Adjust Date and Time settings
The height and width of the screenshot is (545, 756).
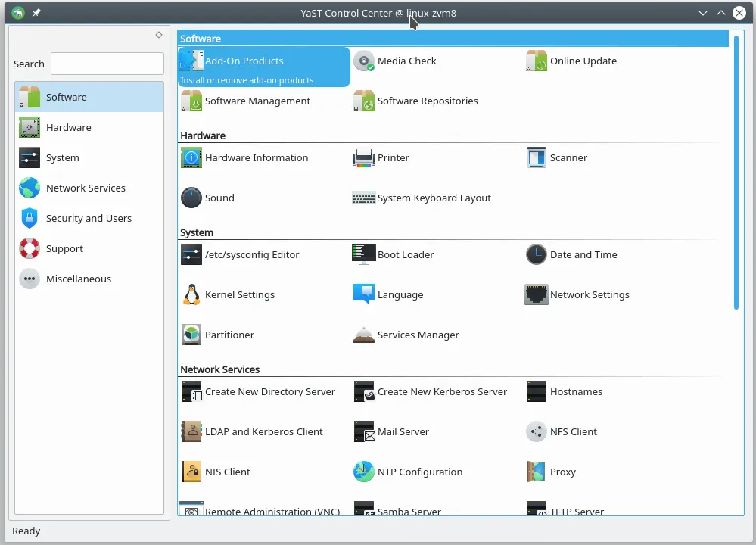pos(584,254)
